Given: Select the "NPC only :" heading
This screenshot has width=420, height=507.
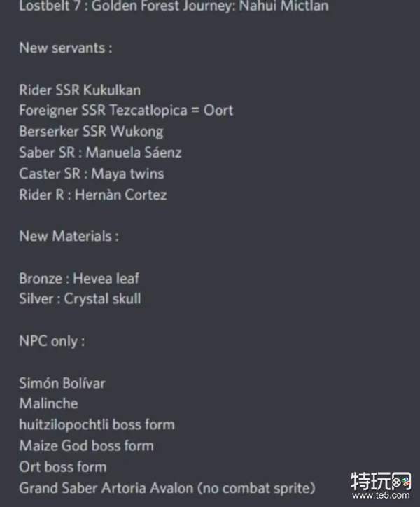Looking at the screenshot, I should coord(52,341).
